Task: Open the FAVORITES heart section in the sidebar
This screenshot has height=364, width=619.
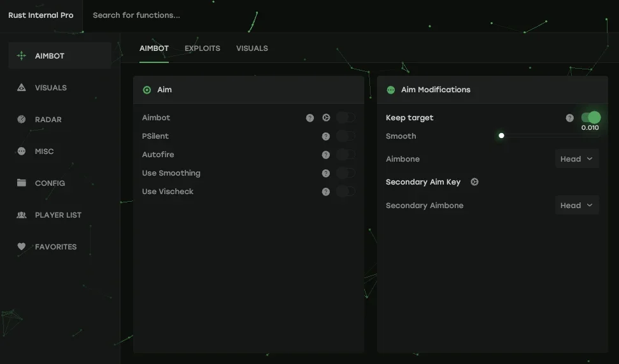Action: pyautogui.click(x=60, y=247)
